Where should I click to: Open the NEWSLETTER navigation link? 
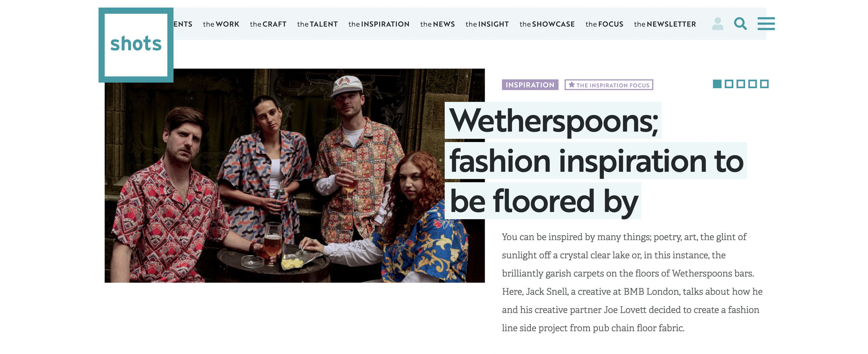(x=665, y=24)
